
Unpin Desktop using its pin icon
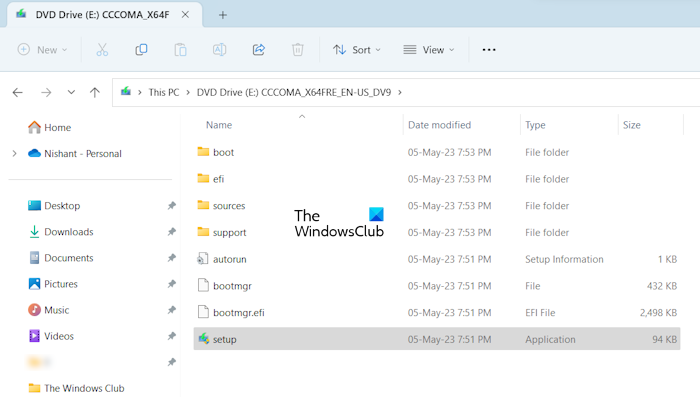[x=171, y=206]
